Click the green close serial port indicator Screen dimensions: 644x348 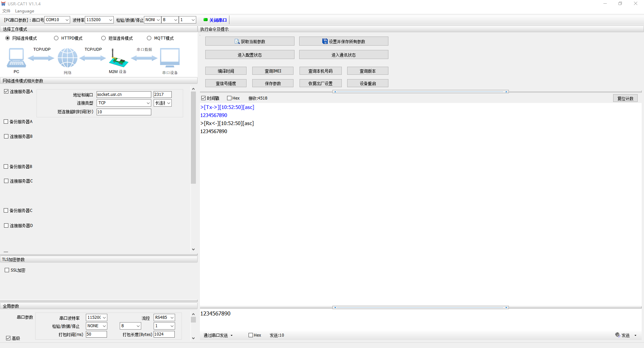(205, 20)
